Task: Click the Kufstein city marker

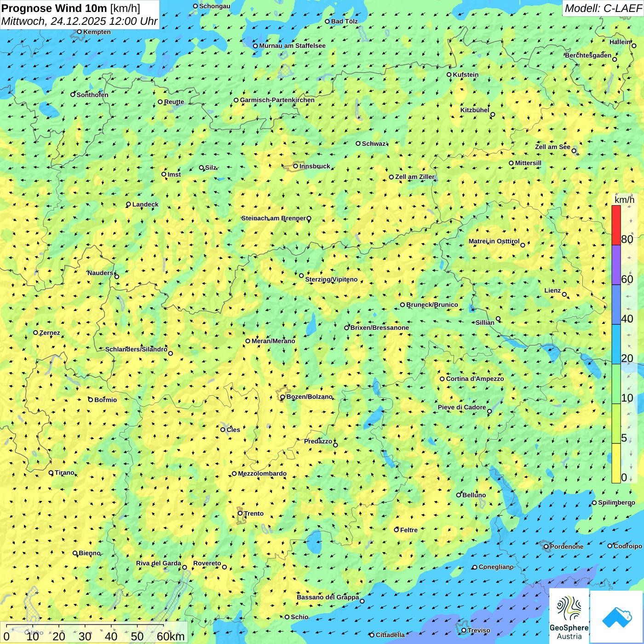Action: [x=449, y=75]
